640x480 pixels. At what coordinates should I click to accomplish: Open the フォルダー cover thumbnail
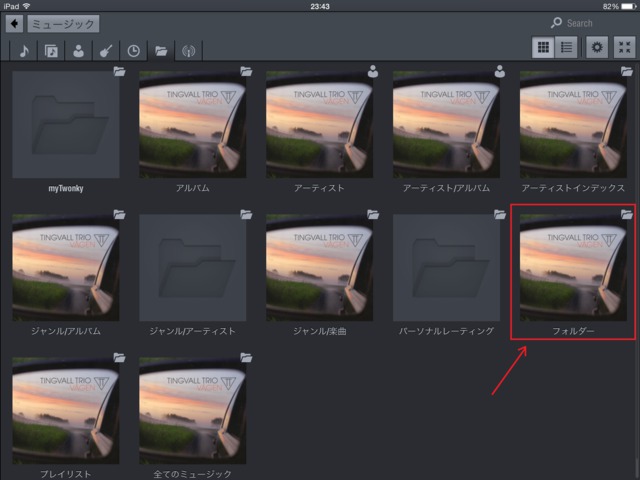573,268
